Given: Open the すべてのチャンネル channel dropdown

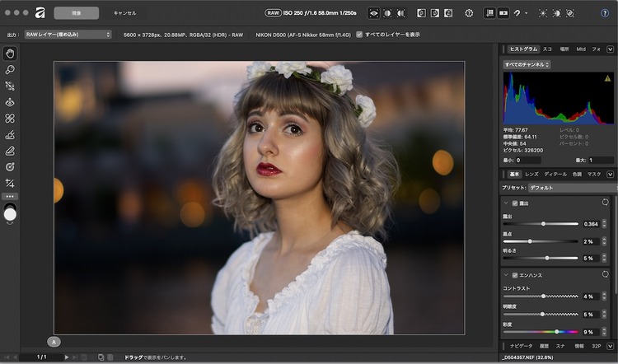Looking at the screenshot, I should tap(527, 63).
